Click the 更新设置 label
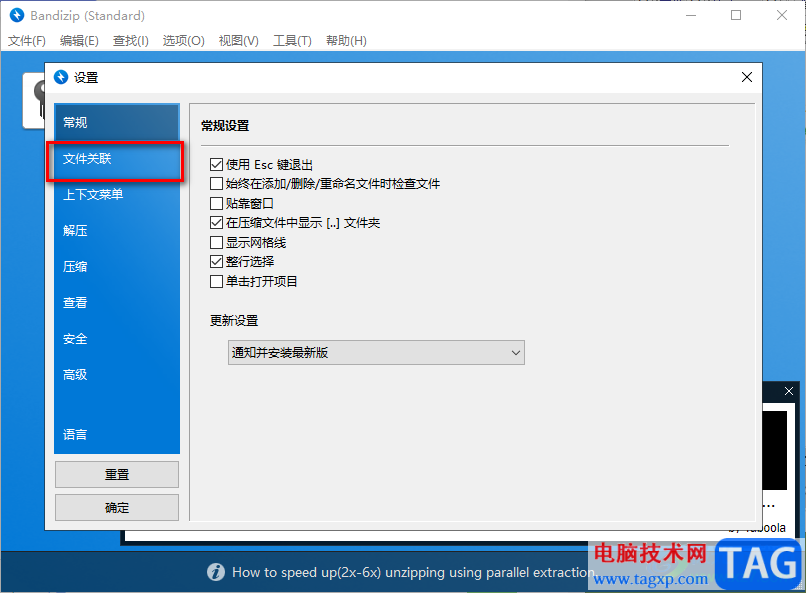Image resolution: width=806 pixels, height=593 pixels. 234,321
